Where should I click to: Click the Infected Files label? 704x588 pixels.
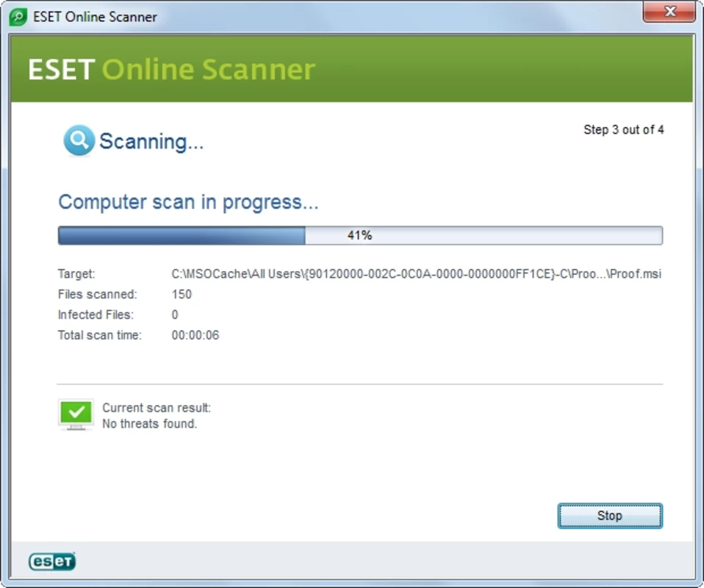97,315
